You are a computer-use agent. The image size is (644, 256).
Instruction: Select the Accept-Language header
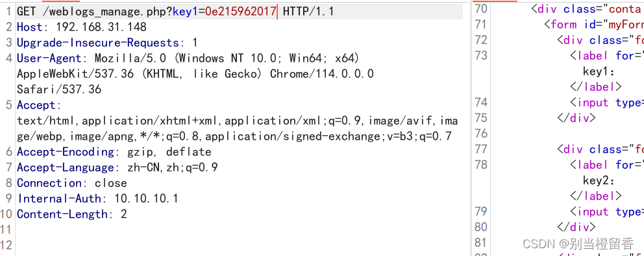[x=117, y=168]
